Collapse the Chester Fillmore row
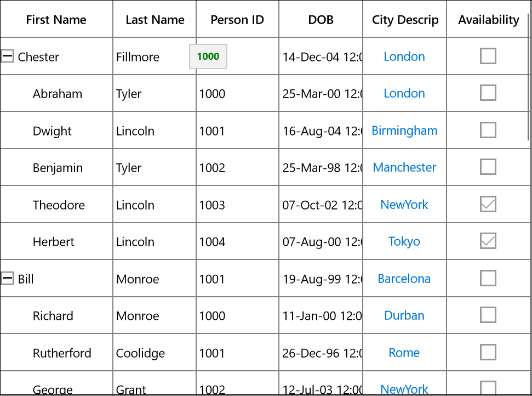532x396 pixels. (x=7, y=56)
